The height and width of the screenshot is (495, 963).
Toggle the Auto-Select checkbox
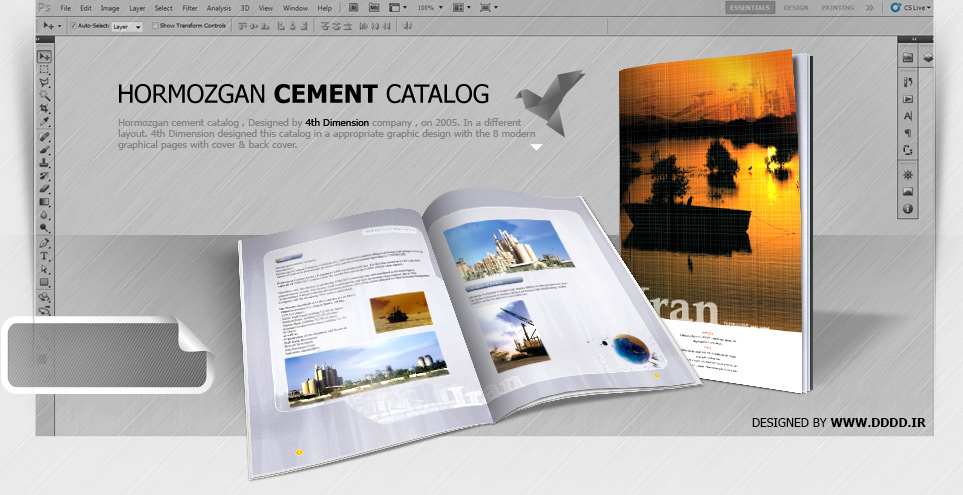[x=73, y=26]
